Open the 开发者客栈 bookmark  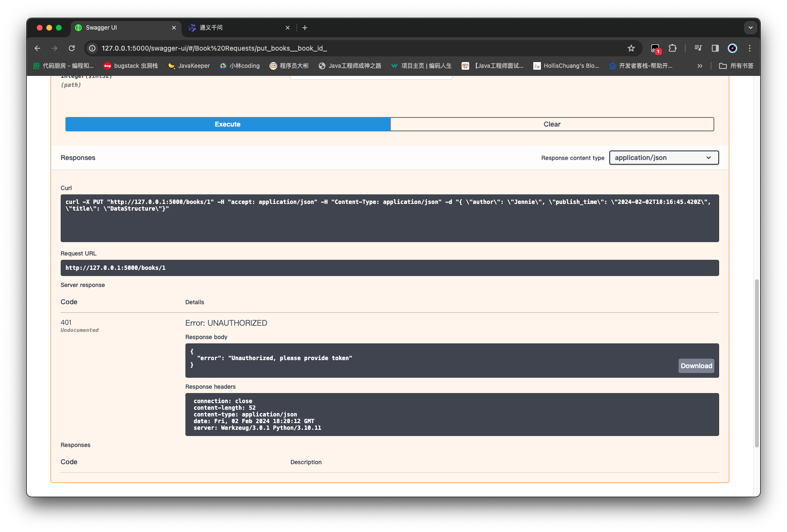640,66
